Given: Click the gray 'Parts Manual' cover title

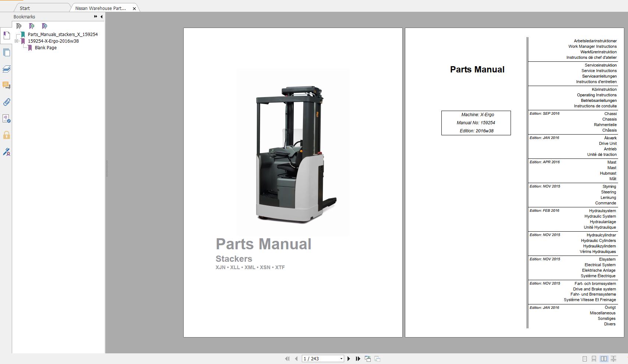Looking at the screenshot, I should coord(264,244).
